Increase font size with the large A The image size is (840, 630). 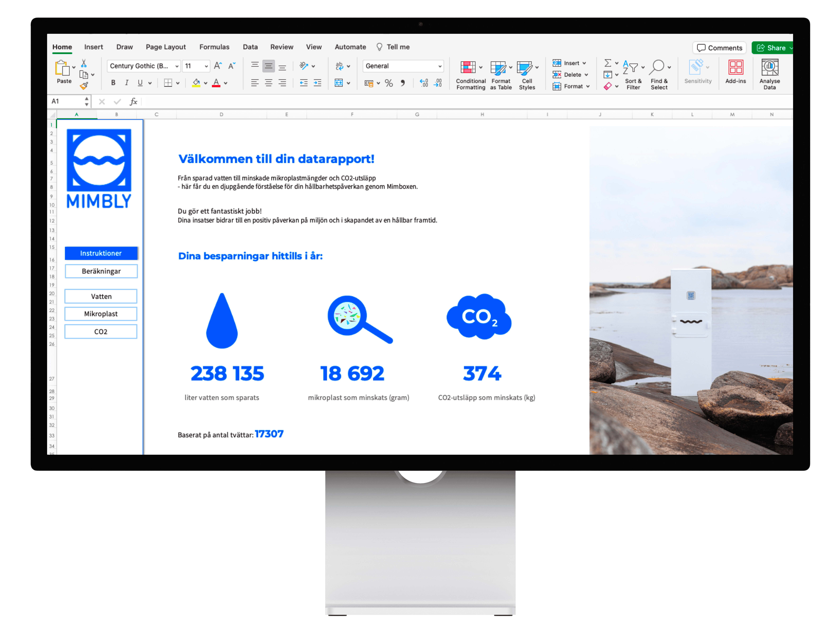[218, 66]
